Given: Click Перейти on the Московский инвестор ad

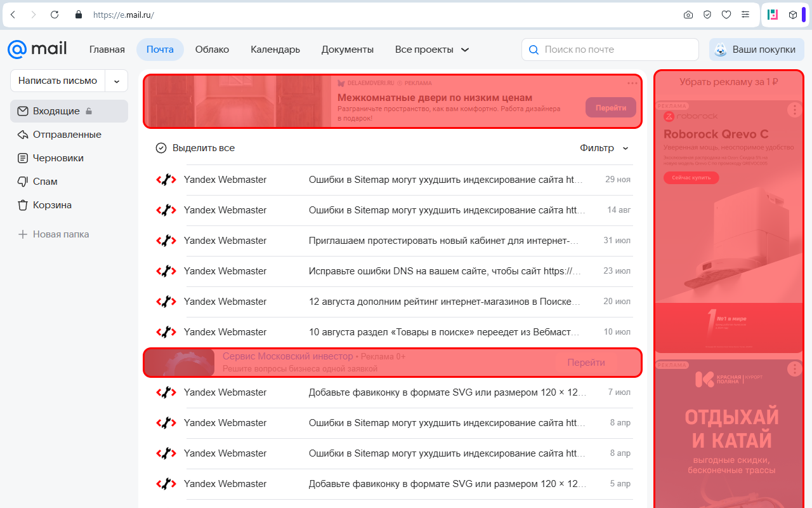Looking at the screenshot, I should [586, 363].
